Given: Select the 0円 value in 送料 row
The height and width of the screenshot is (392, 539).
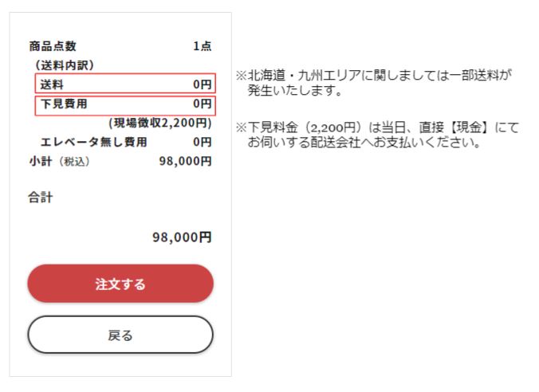Looking at the screenshot, I should (202, 84).
